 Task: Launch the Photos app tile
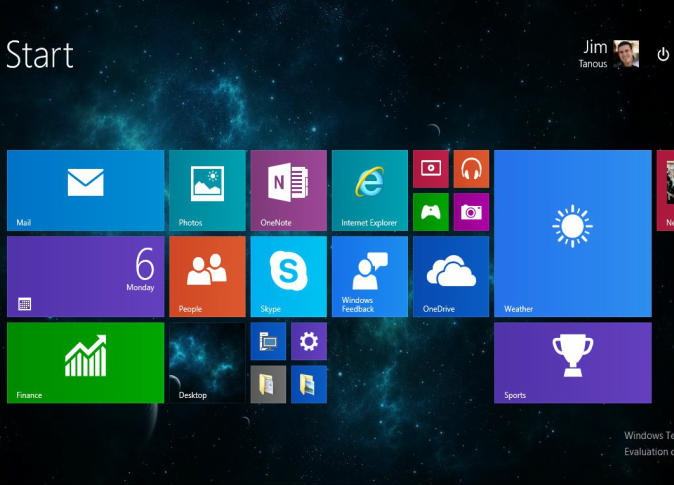tap(207, 190)
